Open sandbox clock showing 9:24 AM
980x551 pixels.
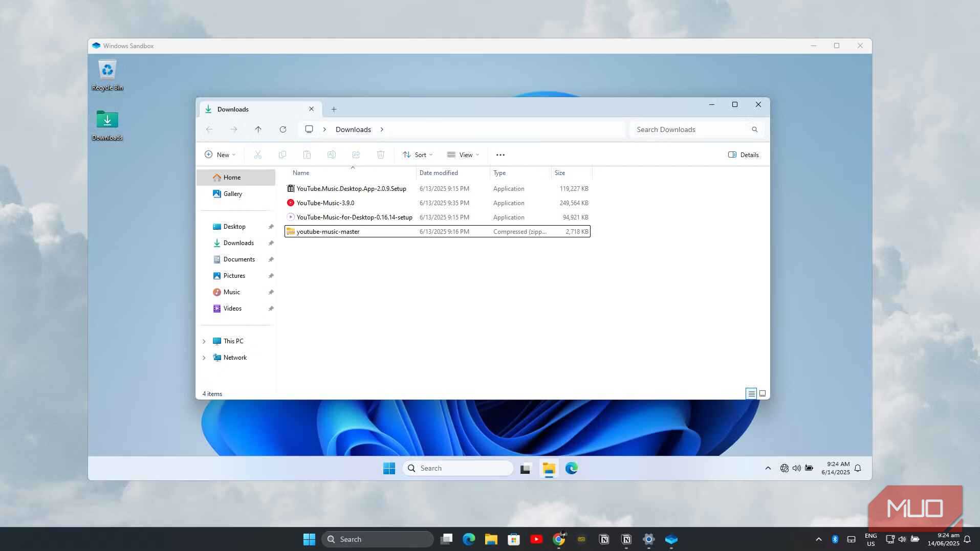pyautogui.click(x=836, y=468)
